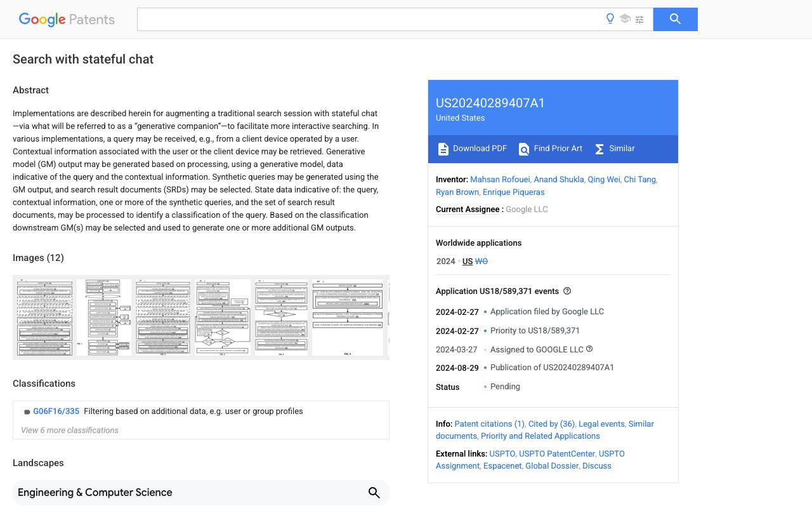The image size is (812, 508).
Task: Open inventor Chi Tang link
Action: [x=640, y=180]
